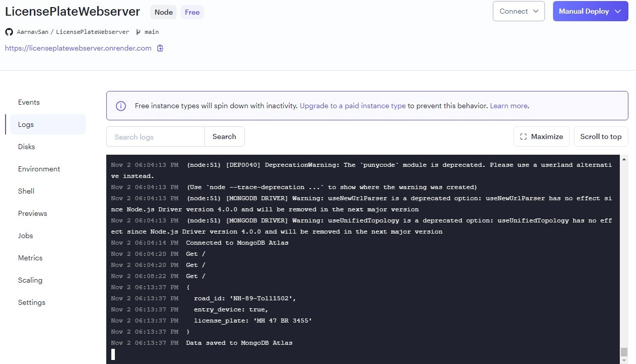636x364 pixels.
Task: Click the log panel scrollbar up arrow
Action: point(624,159)
